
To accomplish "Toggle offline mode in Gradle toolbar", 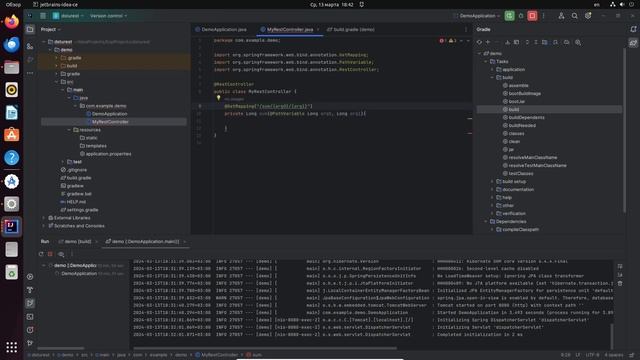I will point(567,42).
